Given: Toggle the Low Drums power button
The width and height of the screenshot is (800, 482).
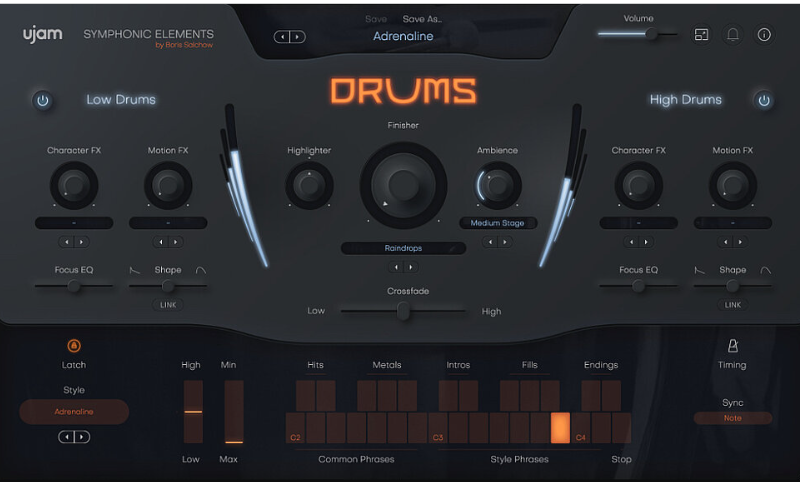Looking at the screenshot, I should pyautogui.click(x=43, y=100).
